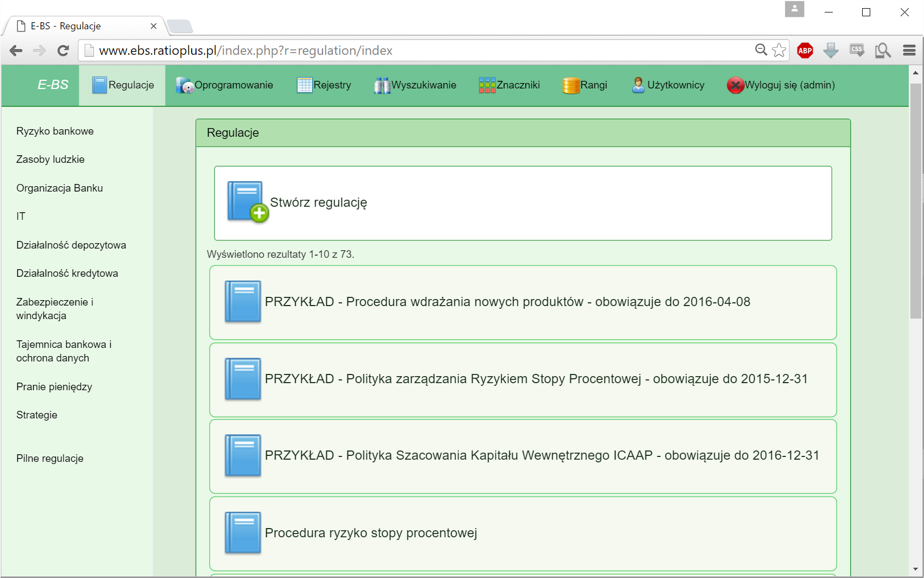
Task: Open the Znaczniki menu item
Action: click(x=509, y=85)
